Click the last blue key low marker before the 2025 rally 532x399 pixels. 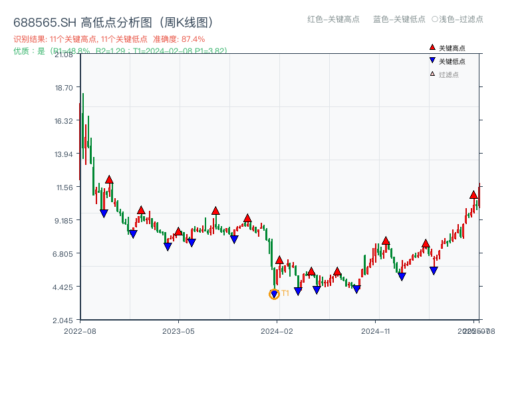pos(434,271)
